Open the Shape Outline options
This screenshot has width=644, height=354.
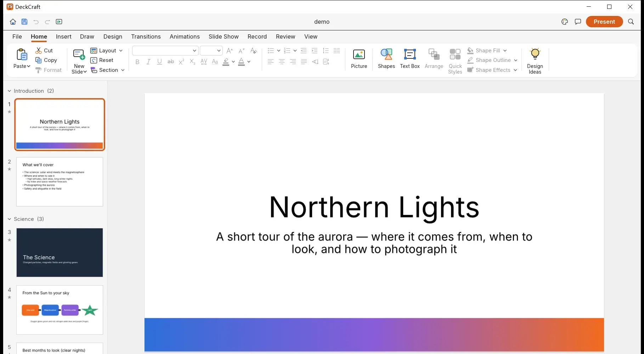492,60
